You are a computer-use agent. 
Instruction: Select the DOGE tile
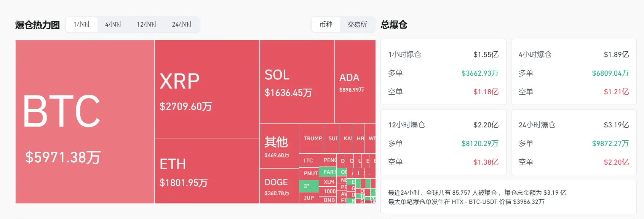pyautogui.click(x=279, y=186)
